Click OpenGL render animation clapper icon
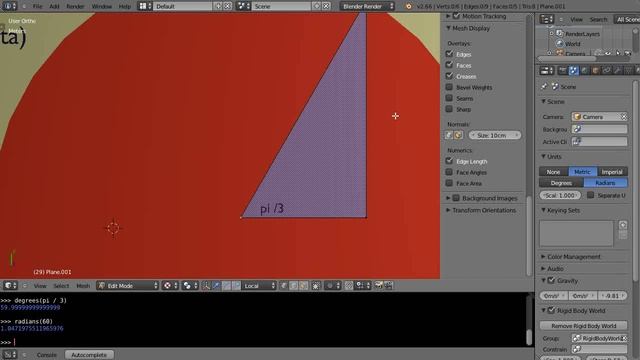The height and width of the screenshot is (360, 640). (x=388, y=286)
